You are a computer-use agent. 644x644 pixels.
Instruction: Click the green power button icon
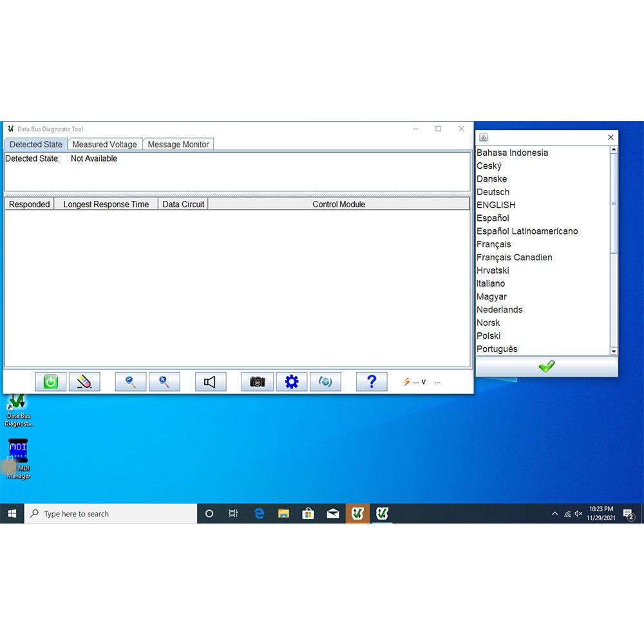50,381
